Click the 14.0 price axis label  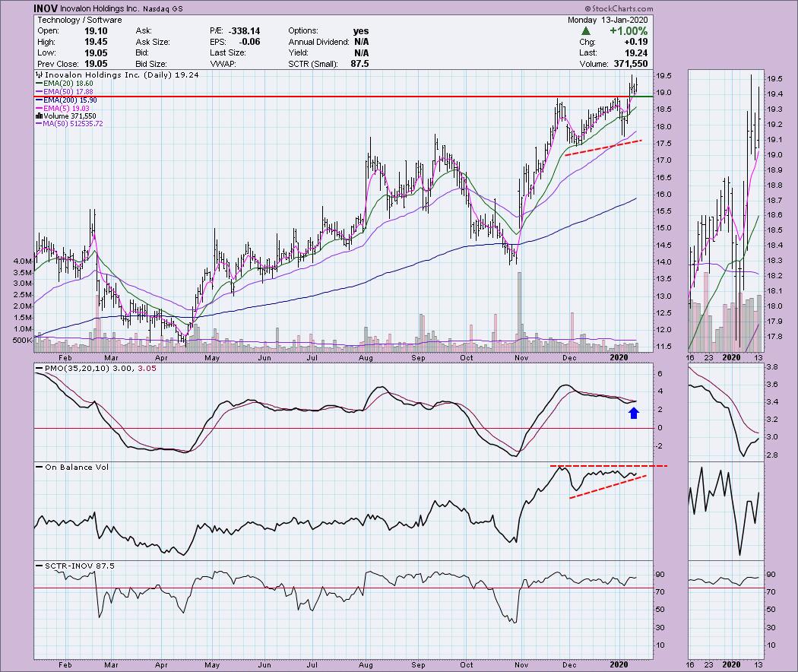663,262
